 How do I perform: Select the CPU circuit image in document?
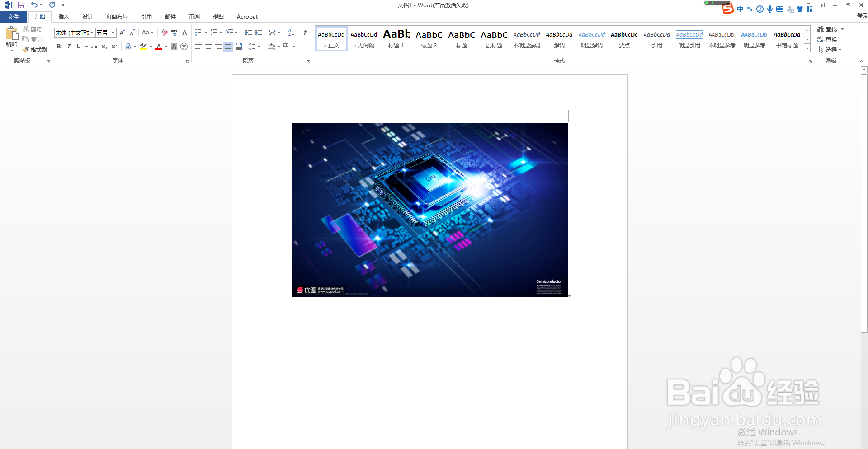(430, 210)
